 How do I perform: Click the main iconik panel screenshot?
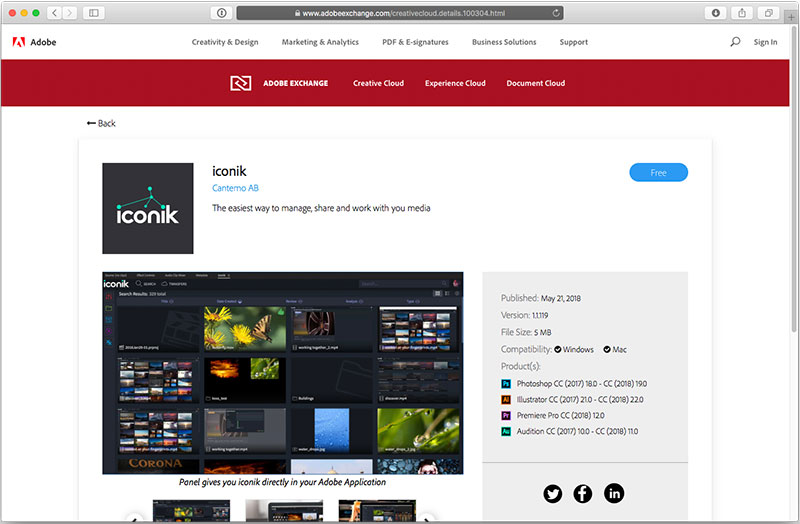283,372
